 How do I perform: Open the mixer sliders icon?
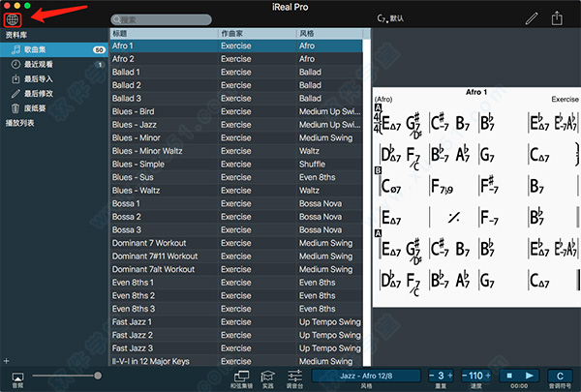(295, 377)
